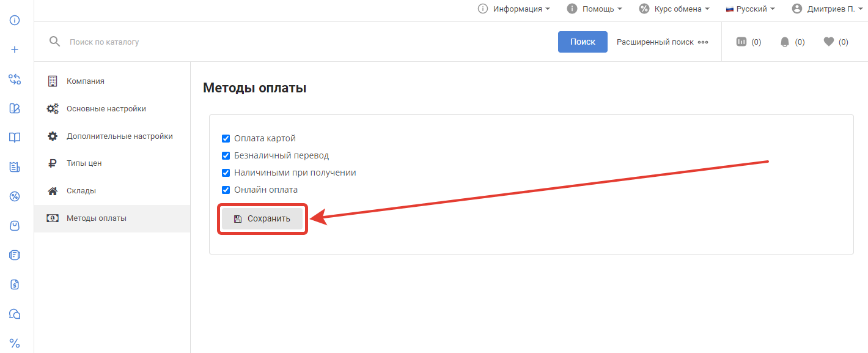Click the blue Поиск button
Screen dimensions: 868x353
tap(583, 42)
